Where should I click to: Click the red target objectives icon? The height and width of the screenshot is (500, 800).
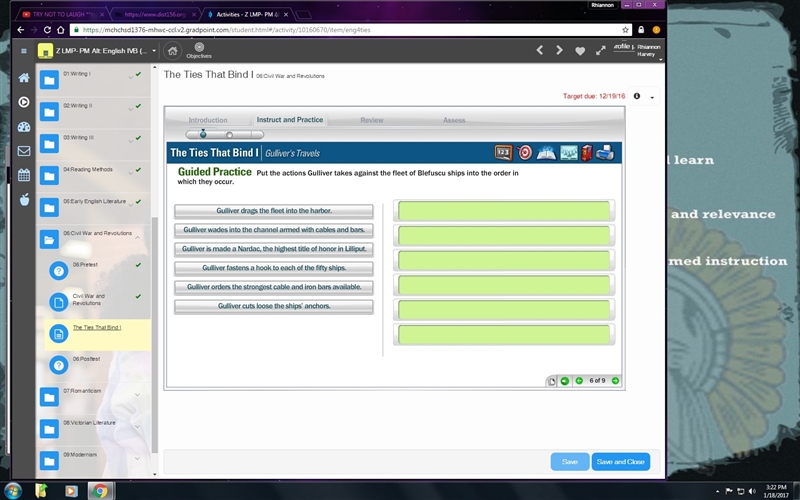pyautogui.click(x=524, y=153)
